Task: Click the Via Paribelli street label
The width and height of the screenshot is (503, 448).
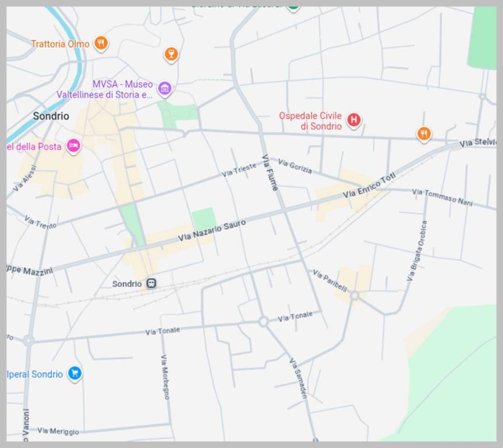Action: coord(330,281)
